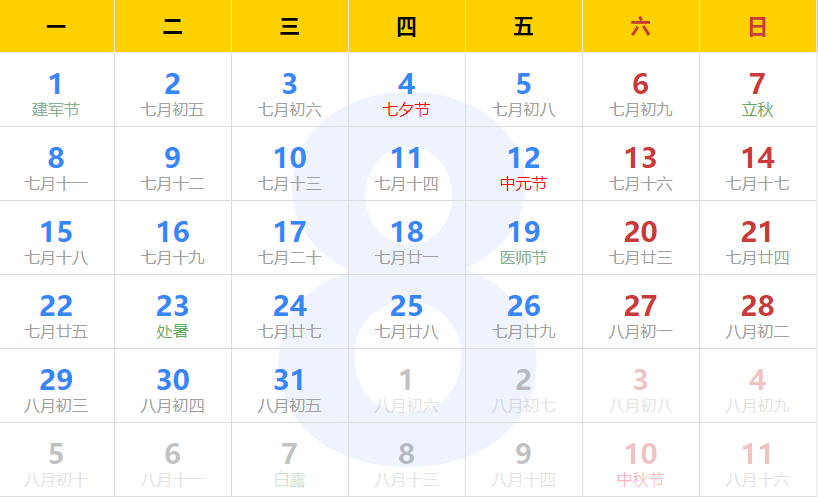
Task: Select the 一 Monday column header
Action: (x=56, y=27)
